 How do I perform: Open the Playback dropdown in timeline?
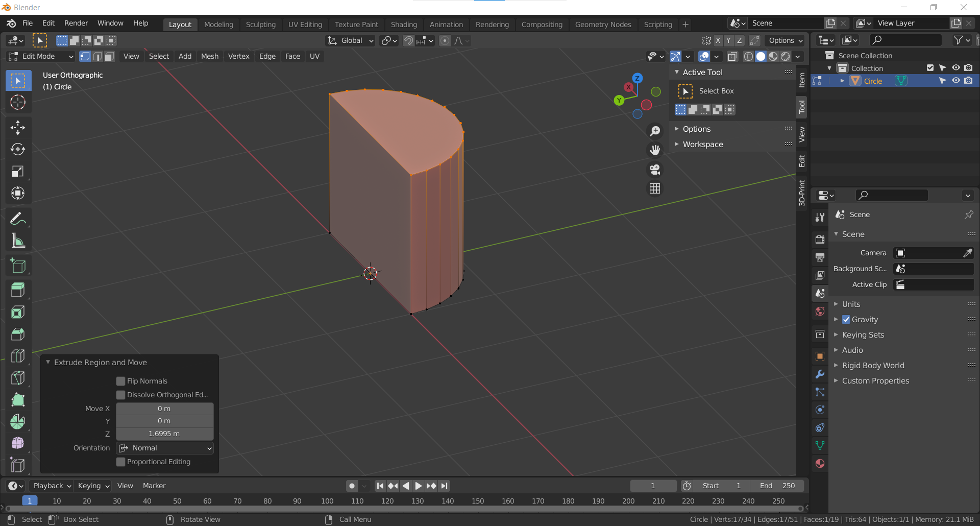[x=52, y=486]
